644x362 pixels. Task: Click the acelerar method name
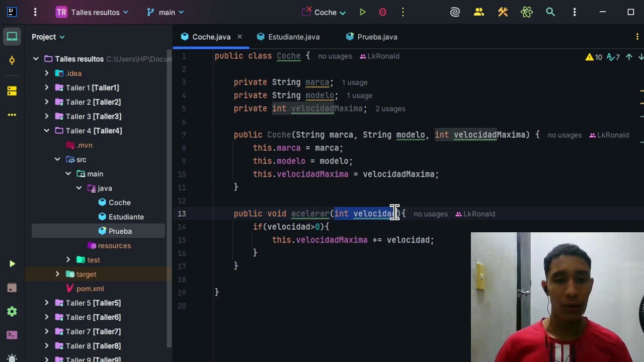(x=310, y=214)
